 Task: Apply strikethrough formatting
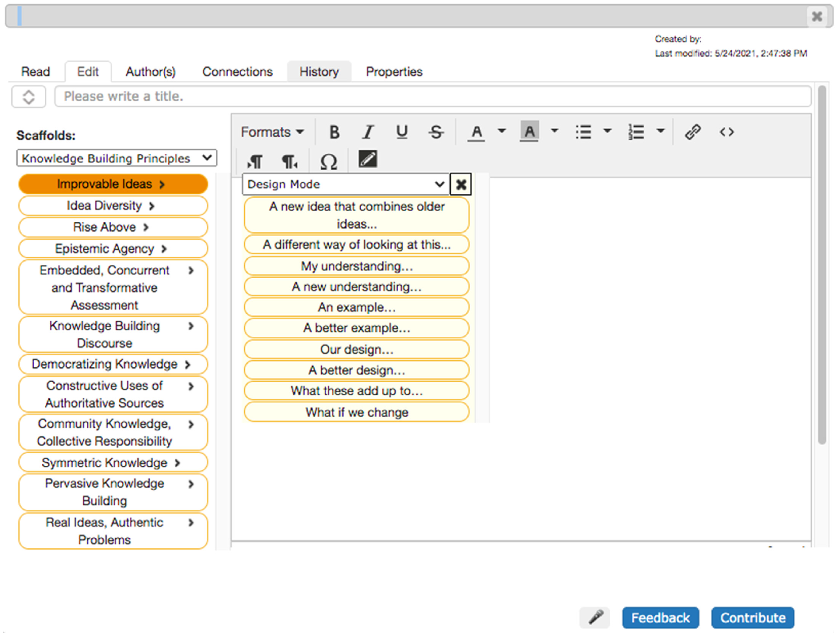(x=436, y=132)
